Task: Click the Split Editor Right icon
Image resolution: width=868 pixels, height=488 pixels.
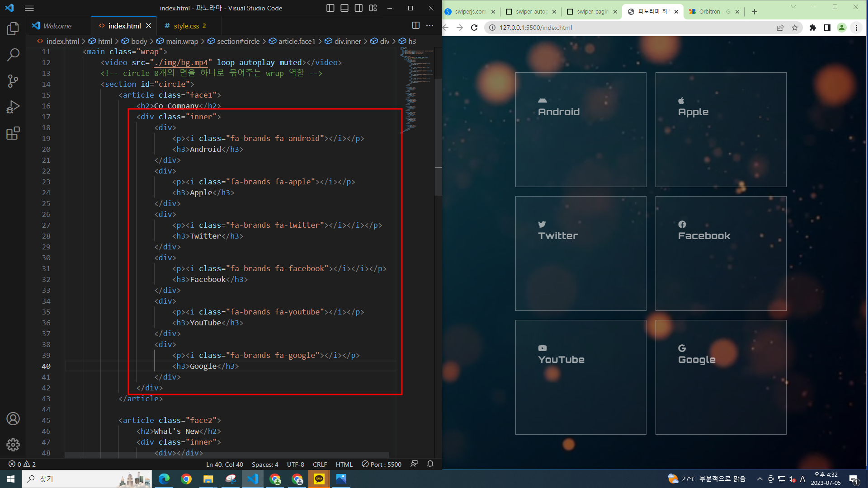Action: click(416, 26)
